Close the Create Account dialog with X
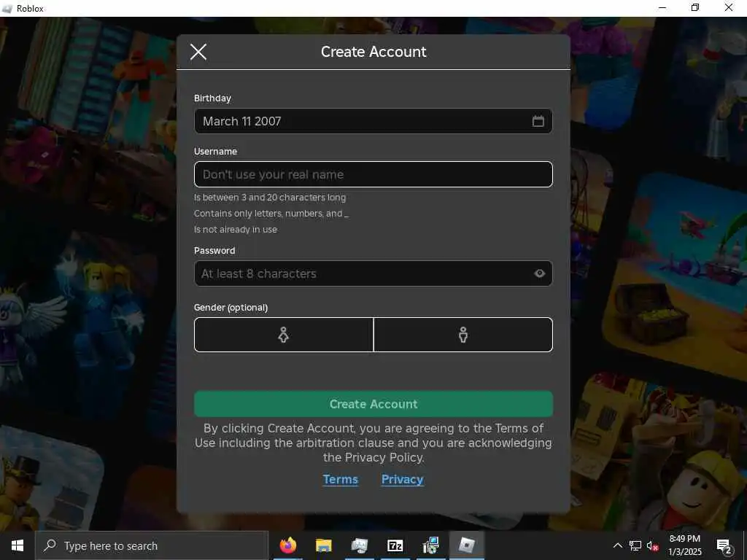 pos(198,52)
